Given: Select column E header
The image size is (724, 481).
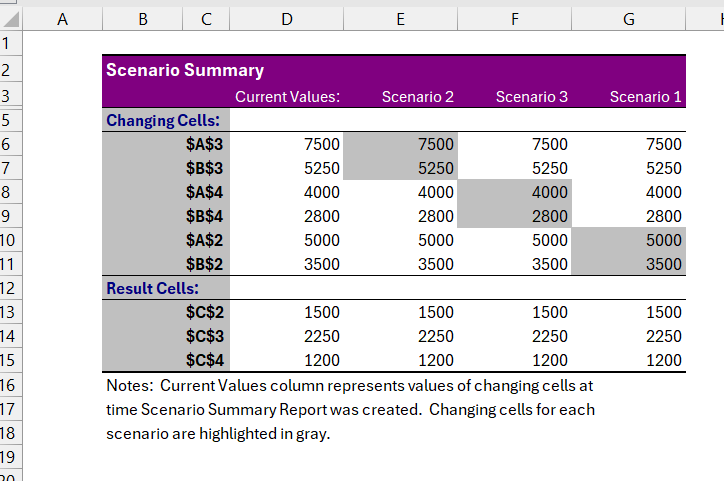Looking at the screenshot, I should [x=400, y=19].
